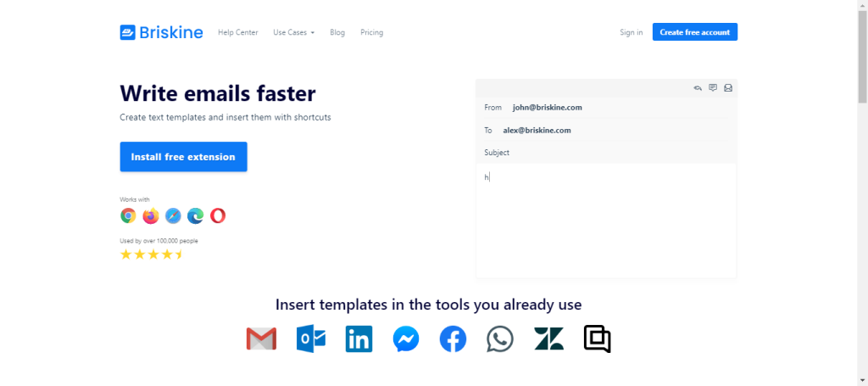Open the Help Center page

238,32
